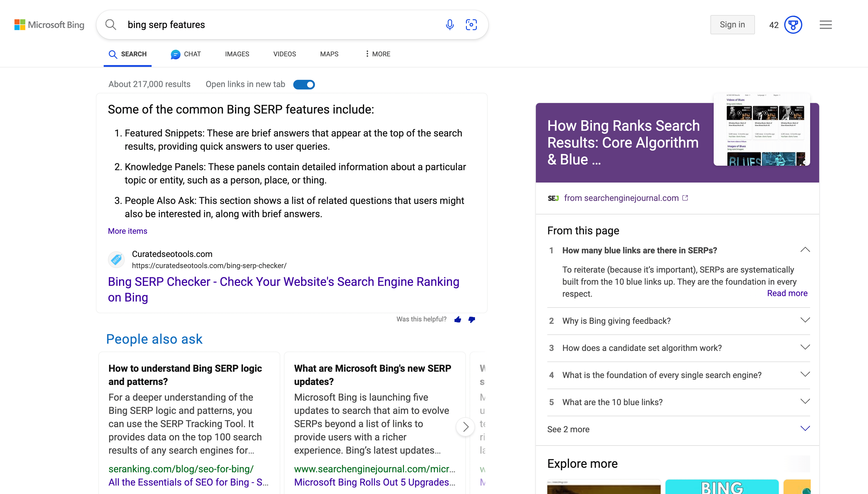Click the thumbs down not helpful icon

tap(471, 319)
